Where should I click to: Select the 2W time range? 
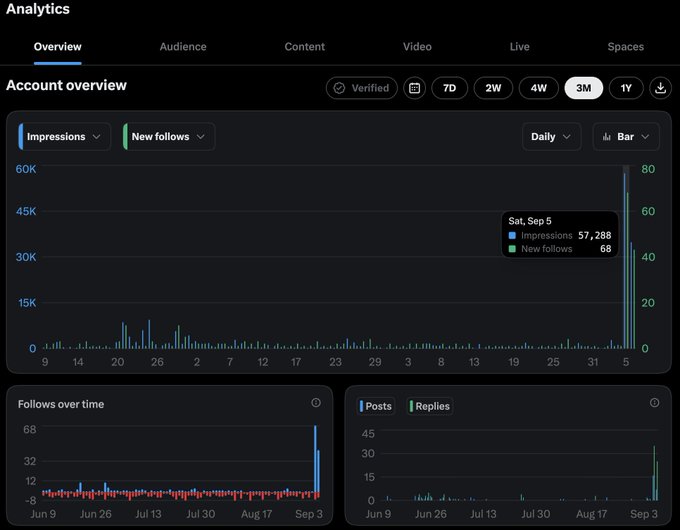pos(493,88)
